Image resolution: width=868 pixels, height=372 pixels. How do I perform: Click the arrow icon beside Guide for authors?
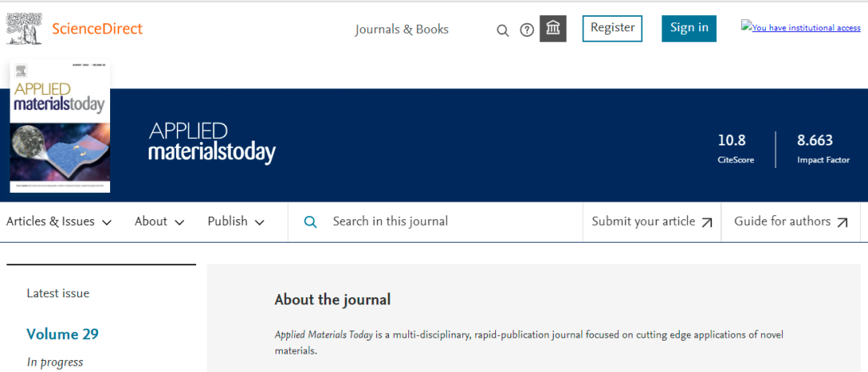pyautogui.click(x=842, y=223)
